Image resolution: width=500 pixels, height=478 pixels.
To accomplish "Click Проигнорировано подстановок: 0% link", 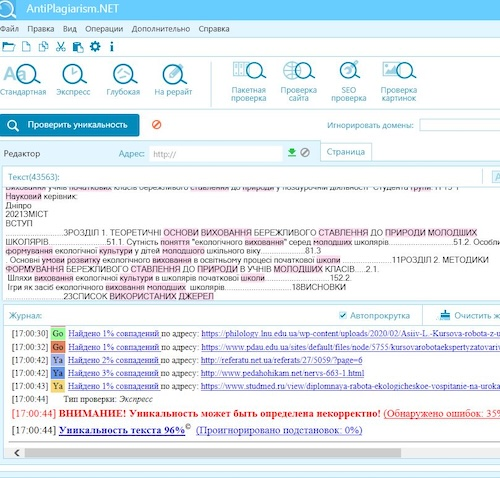I will (279, 430).
